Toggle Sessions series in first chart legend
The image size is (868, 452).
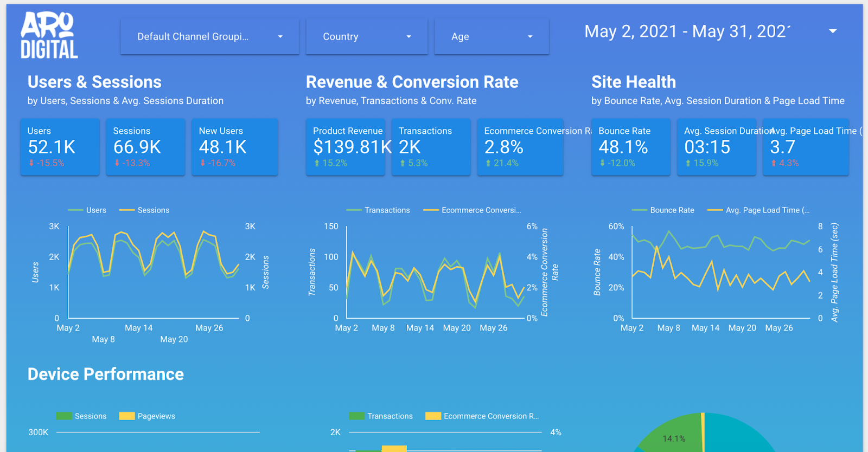point(144,210)
